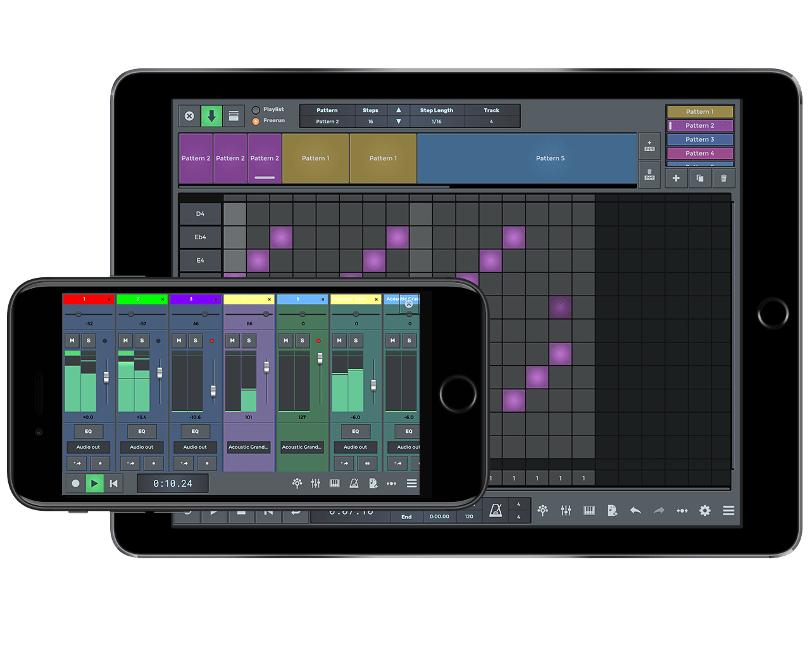Open channel 4 Acoustic Grand instrument selector

pos(248,447)
